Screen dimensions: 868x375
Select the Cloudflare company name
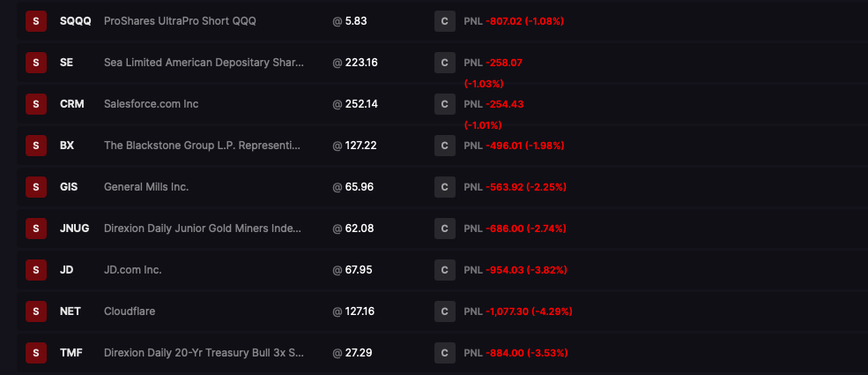[x=130, y=311]
